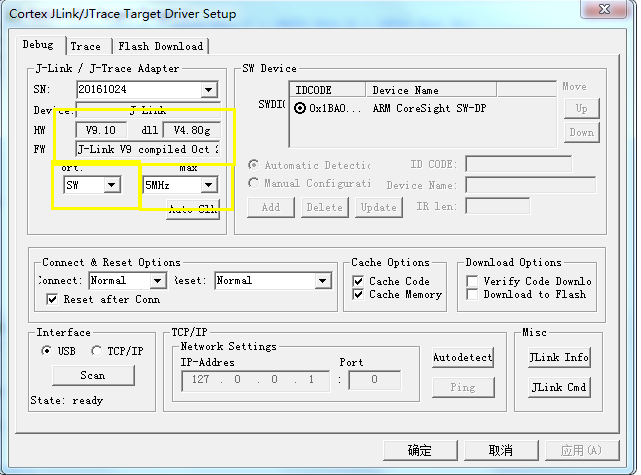Click the Move Up button
641x475 pixels.
pyautogui.click(x=582, y=108)
